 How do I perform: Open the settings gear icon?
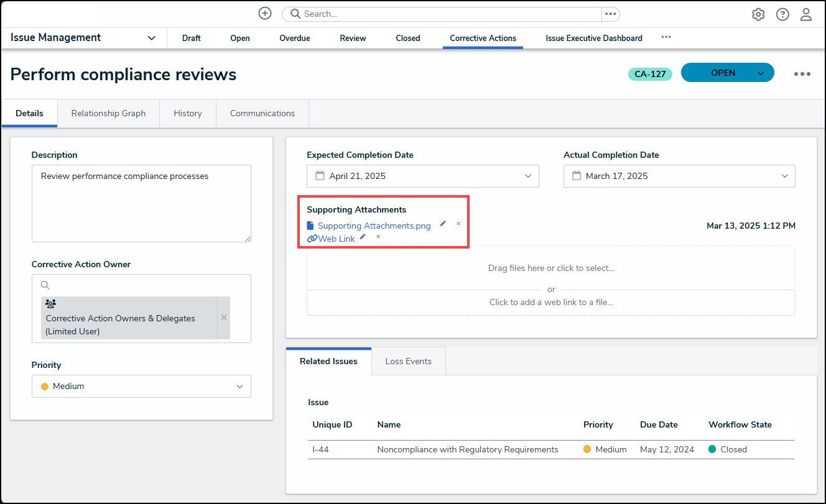pos(758,14)
